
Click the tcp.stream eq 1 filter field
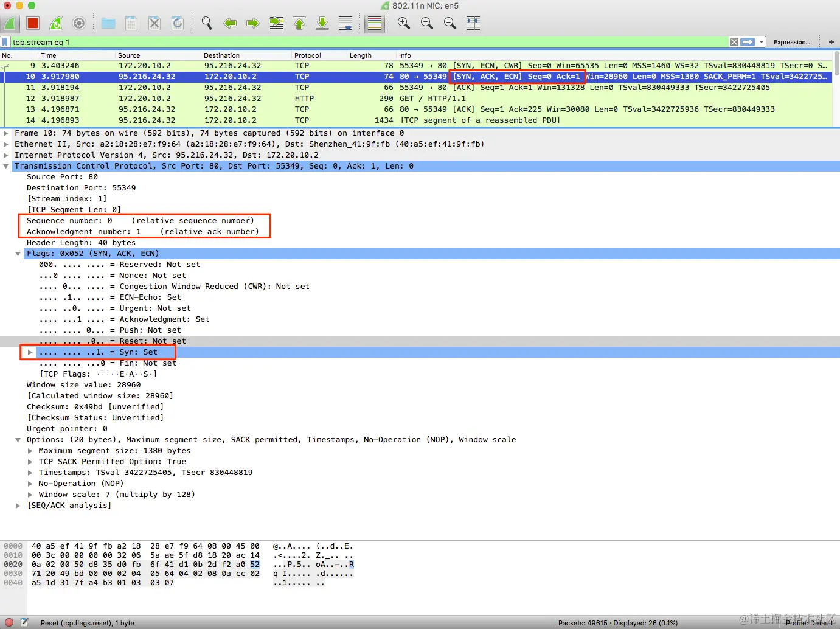370,42
